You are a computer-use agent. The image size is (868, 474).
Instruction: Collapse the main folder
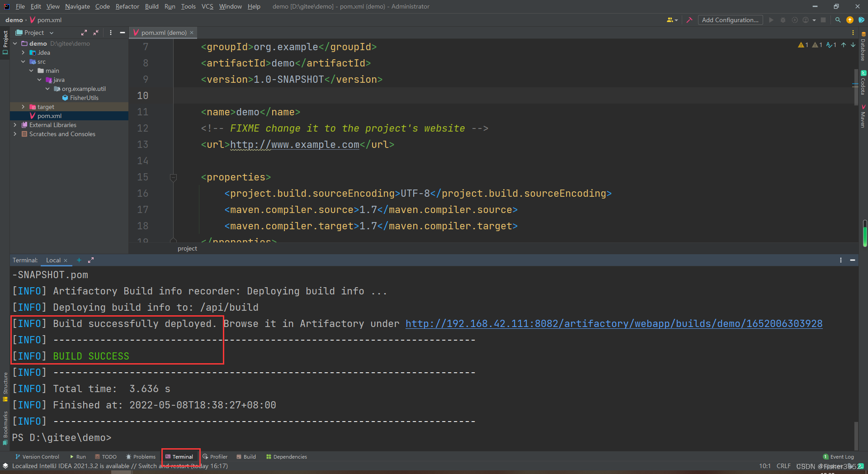(31, 71)
